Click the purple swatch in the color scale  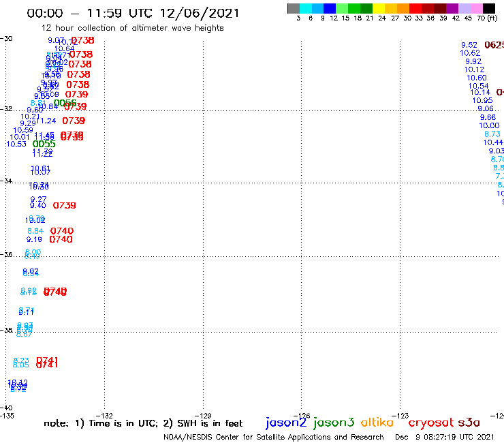pyautogui.click(x=452, y=8)
